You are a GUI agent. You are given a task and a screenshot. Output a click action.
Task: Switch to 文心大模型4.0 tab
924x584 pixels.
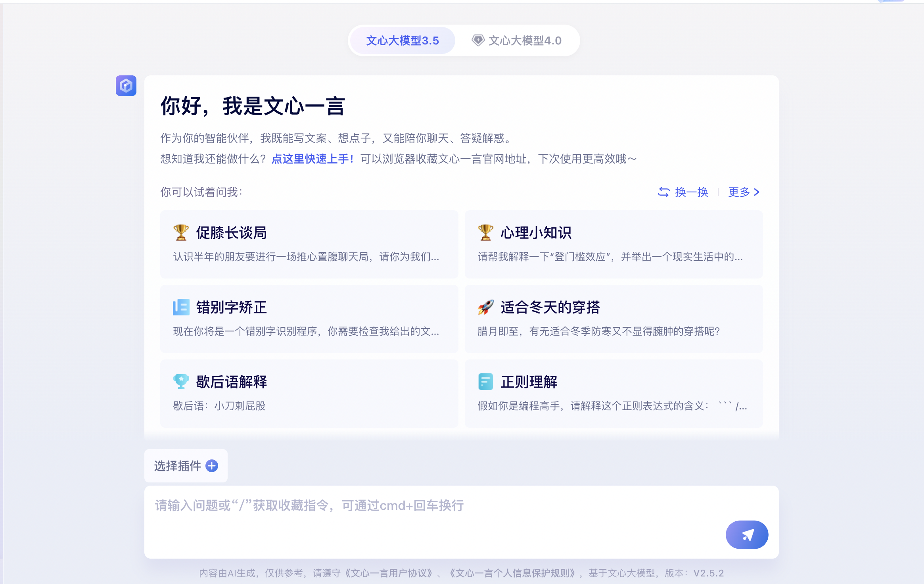(x=516, y=40)
